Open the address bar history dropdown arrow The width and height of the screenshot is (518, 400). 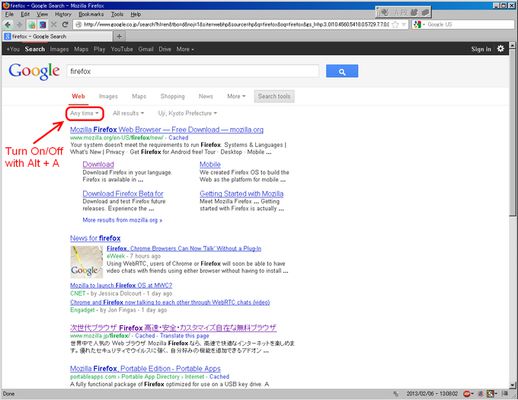pos(404,25)
